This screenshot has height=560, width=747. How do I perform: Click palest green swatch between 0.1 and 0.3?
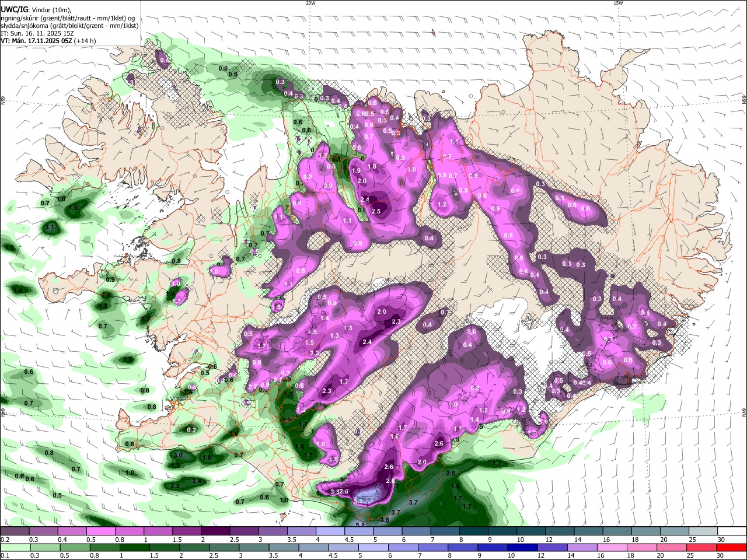(x=15, y=547)
